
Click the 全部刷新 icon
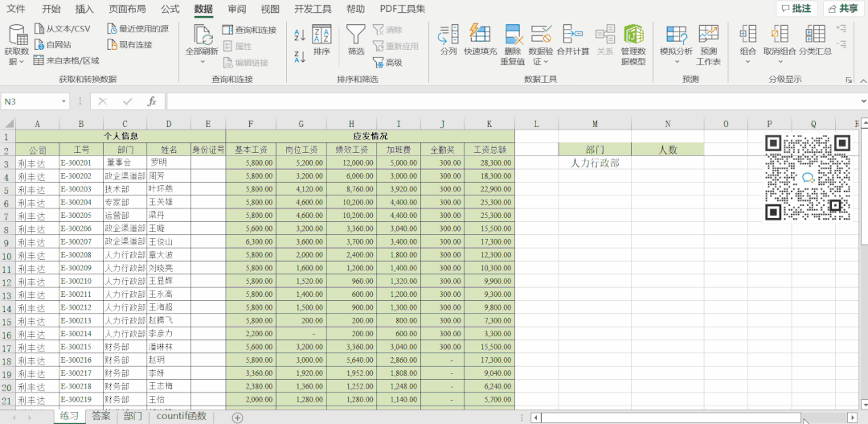202,35
